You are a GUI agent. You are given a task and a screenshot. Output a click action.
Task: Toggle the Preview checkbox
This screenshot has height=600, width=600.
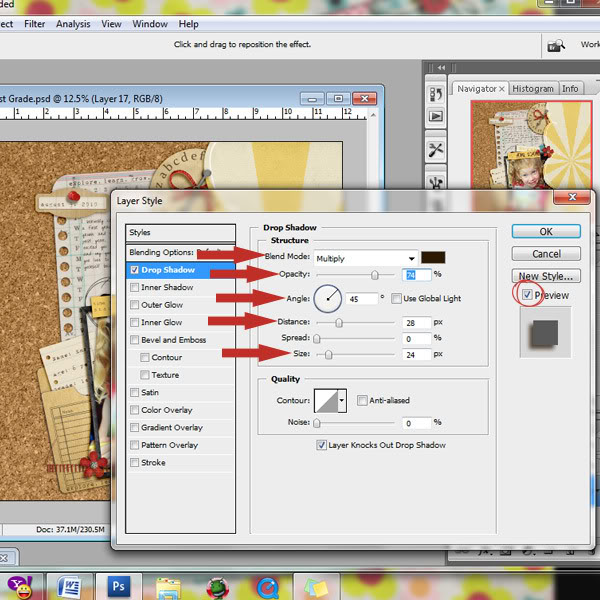pyautogui.click(x=527, y=295)
